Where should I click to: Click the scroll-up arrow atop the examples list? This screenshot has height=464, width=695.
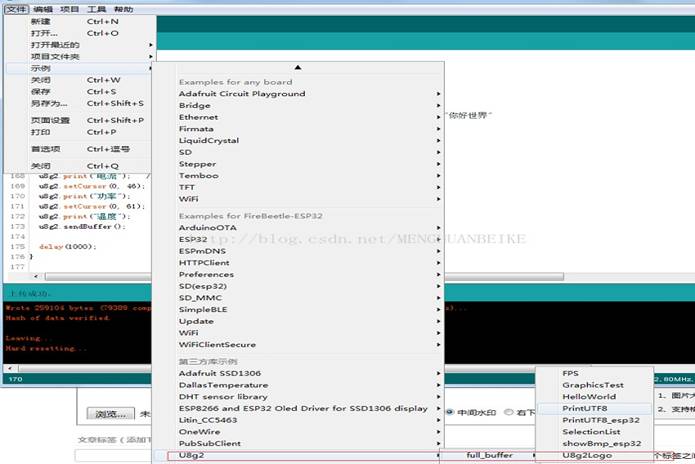click(x=298, y=67)
